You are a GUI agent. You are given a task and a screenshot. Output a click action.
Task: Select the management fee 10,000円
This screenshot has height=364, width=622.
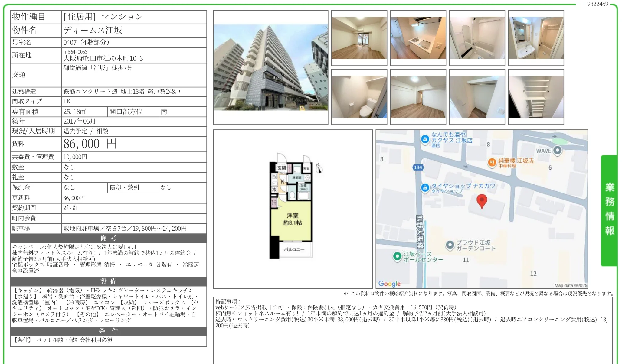click(x=75, y=157)
